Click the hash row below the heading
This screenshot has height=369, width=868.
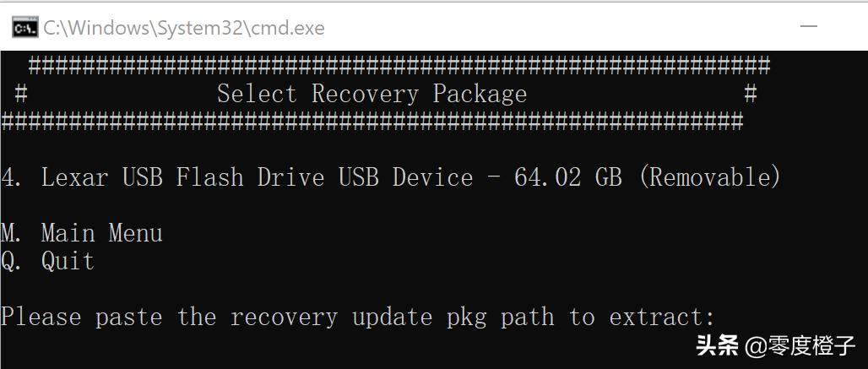[x=372, y=122]
